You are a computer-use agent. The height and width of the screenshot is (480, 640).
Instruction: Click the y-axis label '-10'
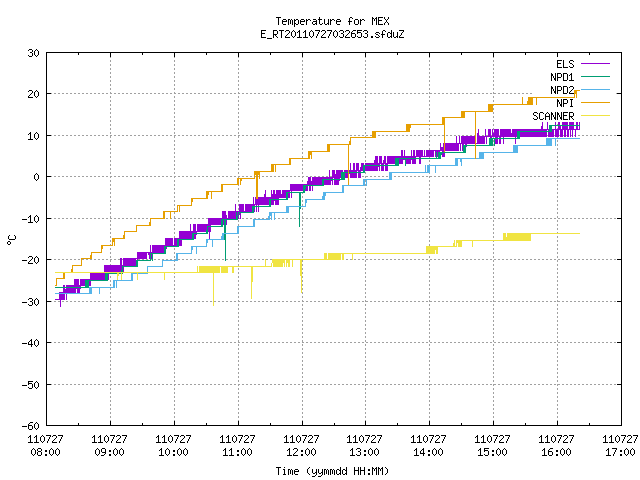[31, 219]
